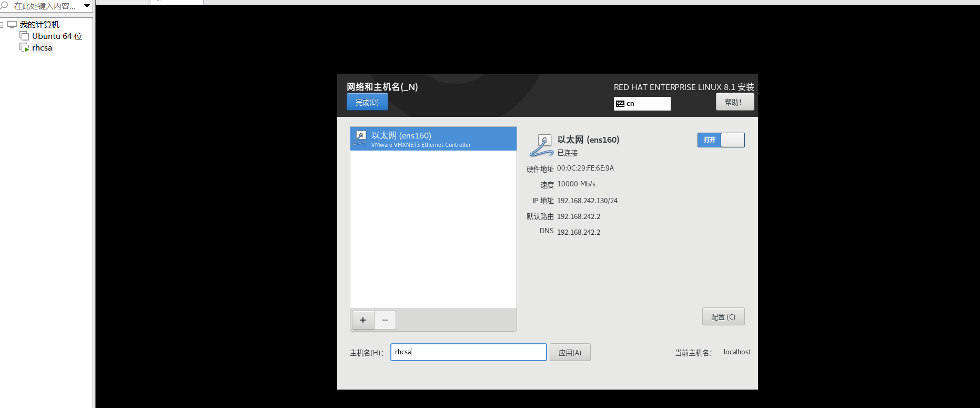Click the 帮助! help button
This screenshot has height=408, width=980.
[x=735, y=102]
